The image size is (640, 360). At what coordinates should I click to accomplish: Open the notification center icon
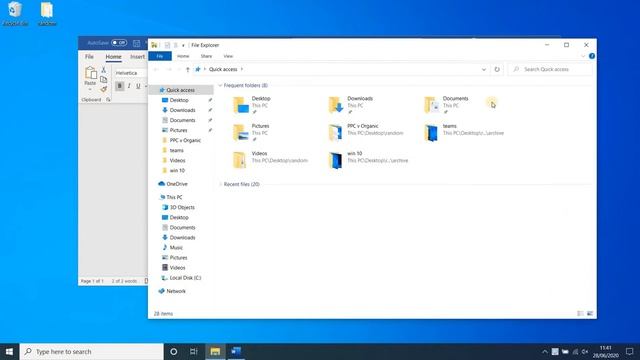[629, 351]
